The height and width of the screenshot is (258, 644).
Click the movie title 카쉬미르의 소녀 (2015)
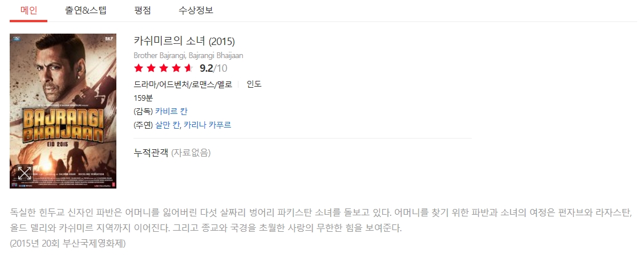[x=184, y=42]
